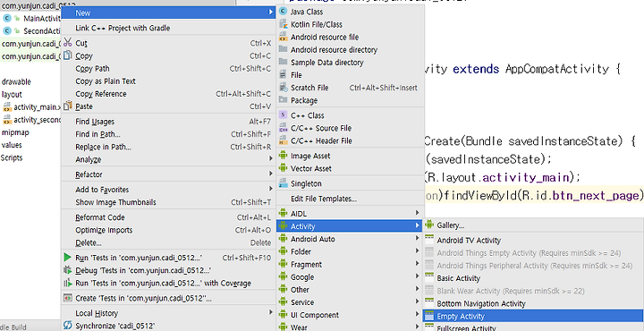Expand the Fragment submenu arrow
The height and width of the screenshot is (331, 644).
pyautogui.click(x=417, y=265)
